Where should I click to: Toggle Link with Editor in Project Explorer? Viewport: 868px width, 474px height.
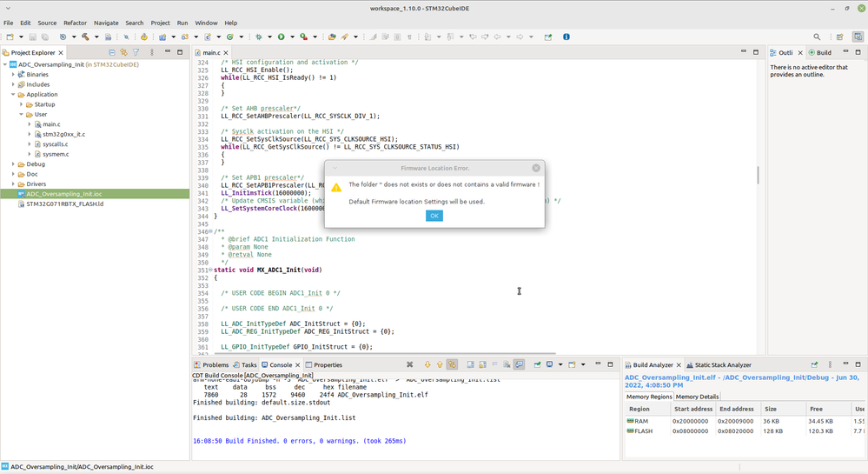pos(124,52)
